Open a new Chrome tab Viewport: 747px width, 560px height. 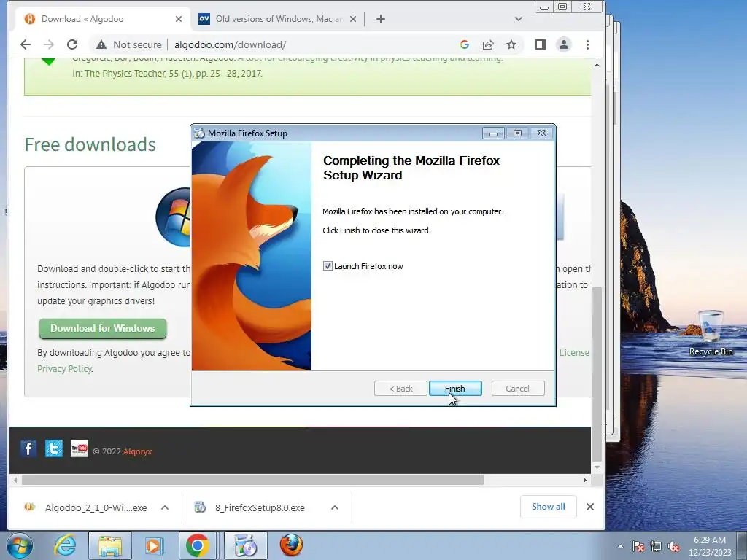pos(381,19)
